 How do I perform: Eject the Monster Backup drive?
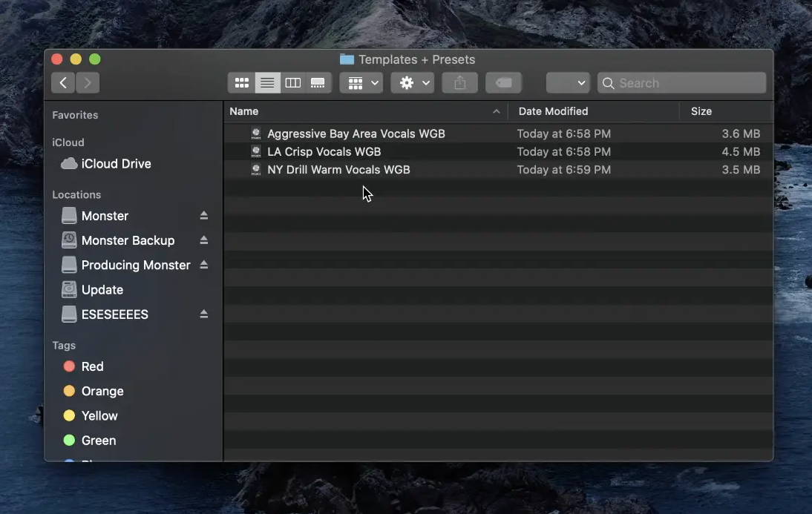click(204, 240)
